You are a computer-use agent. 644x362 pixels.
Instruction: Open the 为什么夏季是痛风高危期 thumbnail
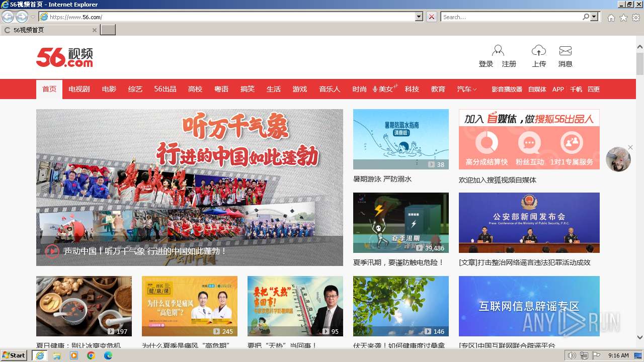(190, 306)
